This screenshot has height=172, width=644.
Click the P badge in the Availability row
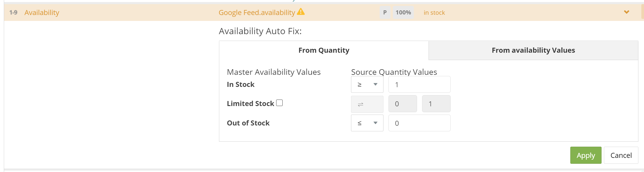click(385, 12)
